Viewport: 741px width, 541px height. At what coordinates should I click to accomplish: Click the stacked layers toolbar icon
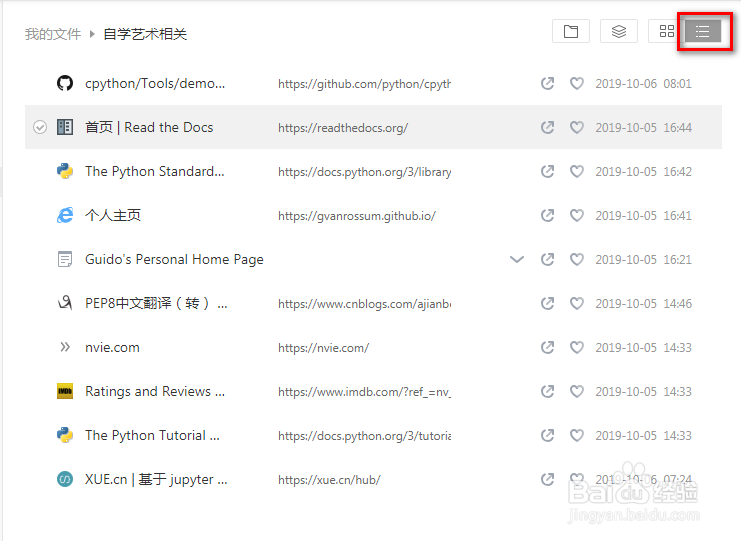619,32
